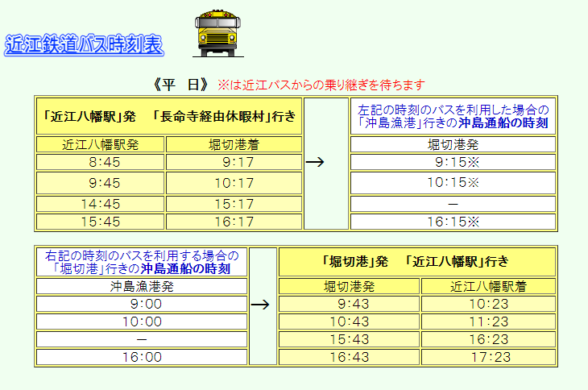Select the 9:17 arrival cell
588x390 pixels.
click(234, 162)
